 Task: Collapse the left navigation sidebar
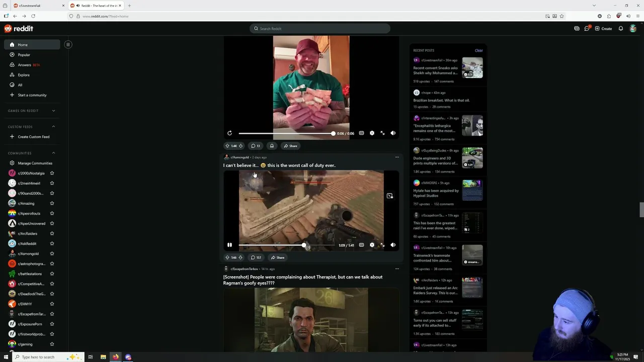tap(68, 45)
